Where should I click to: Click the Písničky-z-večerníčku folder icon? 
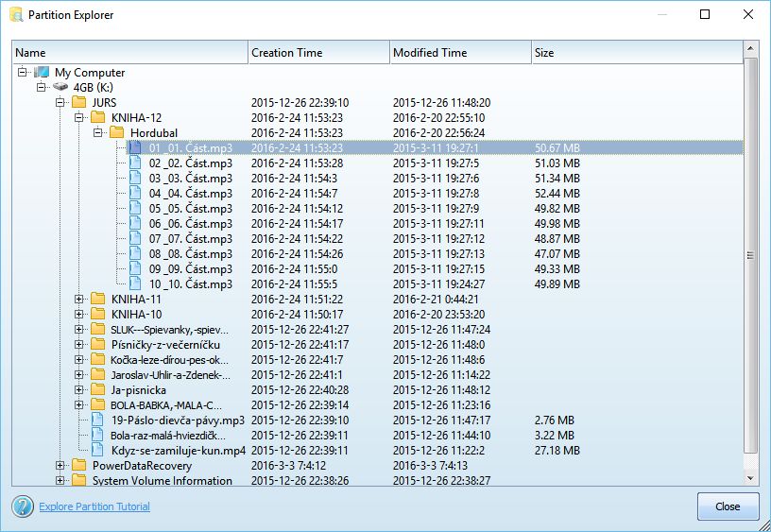click(98, 344)
